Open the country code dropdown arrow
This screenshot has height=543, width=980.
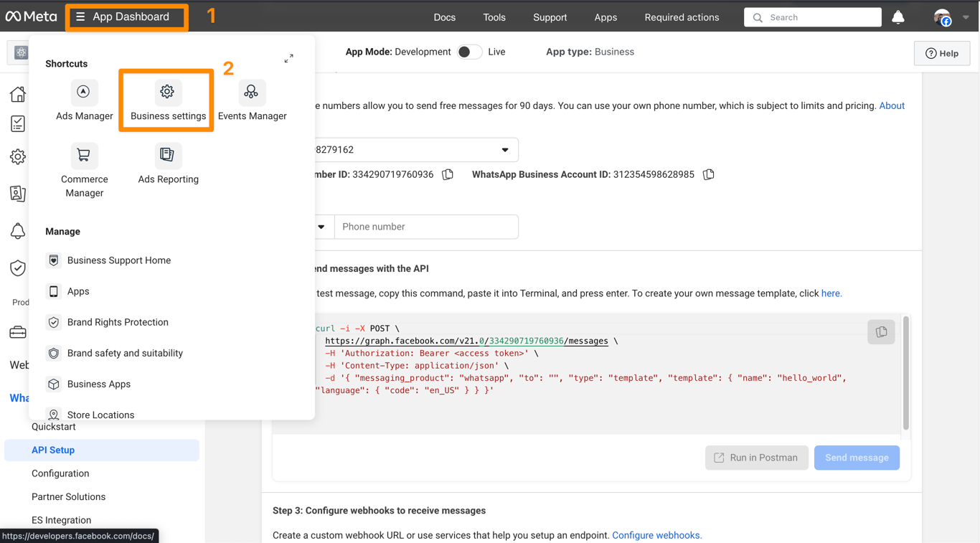(x=321, y=227)
